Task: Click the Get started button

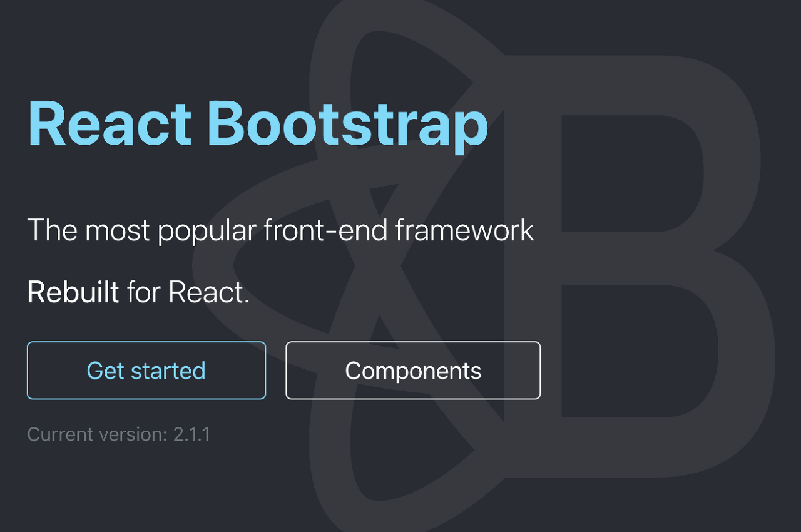Action: tap(146, 371)
